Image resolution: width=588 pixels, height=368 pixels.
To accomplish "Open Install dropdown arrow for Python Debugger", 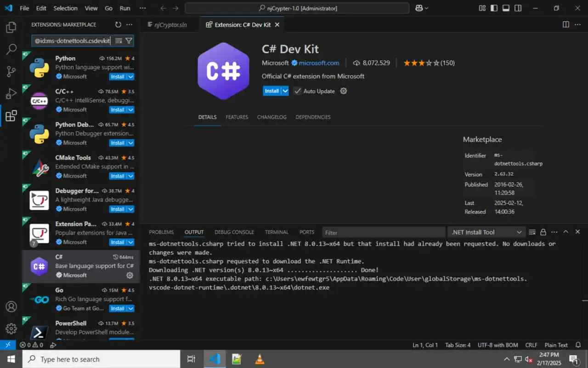I will [130, 143].
